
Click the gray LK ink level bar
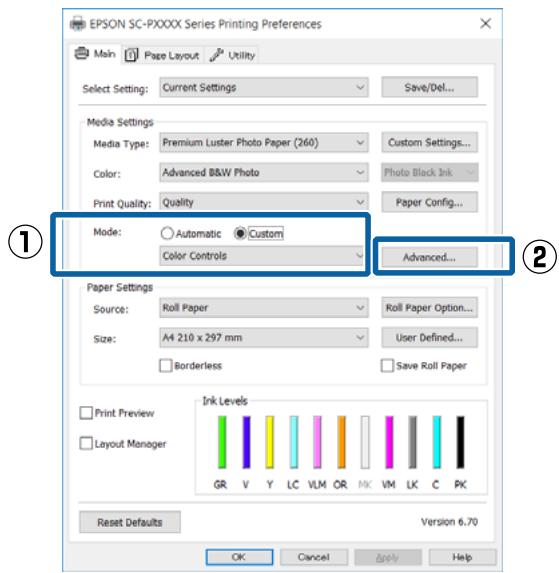pyautogui.click(x=412, y=442)
